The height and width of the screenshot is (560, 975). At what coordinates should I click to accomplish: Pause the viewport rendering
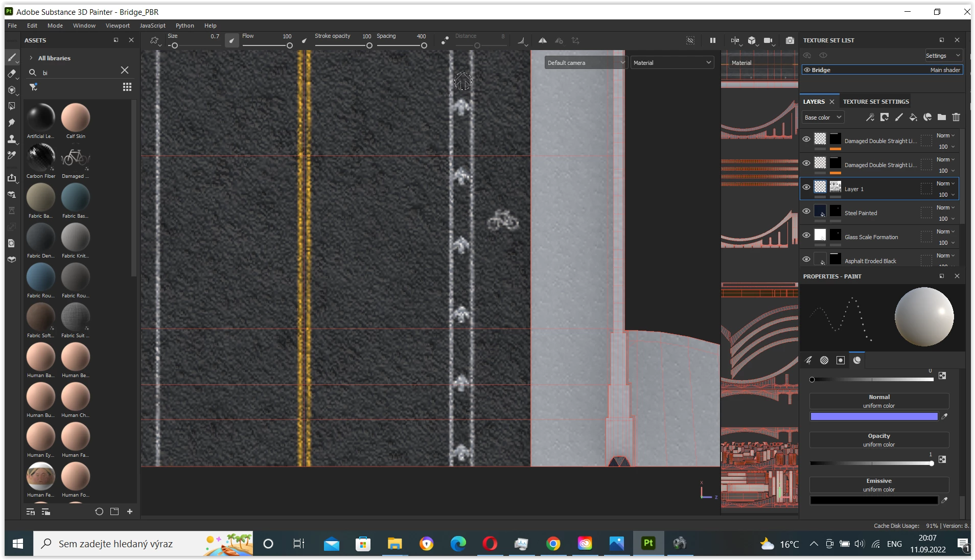point(713,40)
